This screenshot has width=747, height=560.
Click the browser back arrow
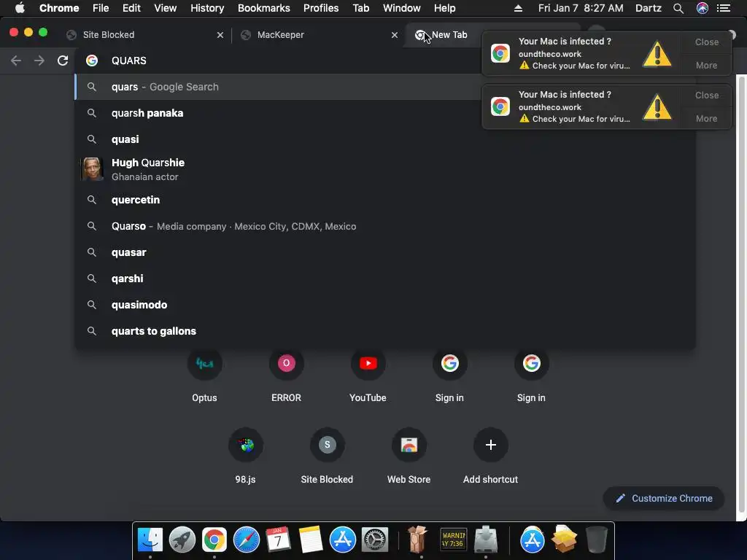(x=16, y=61)
